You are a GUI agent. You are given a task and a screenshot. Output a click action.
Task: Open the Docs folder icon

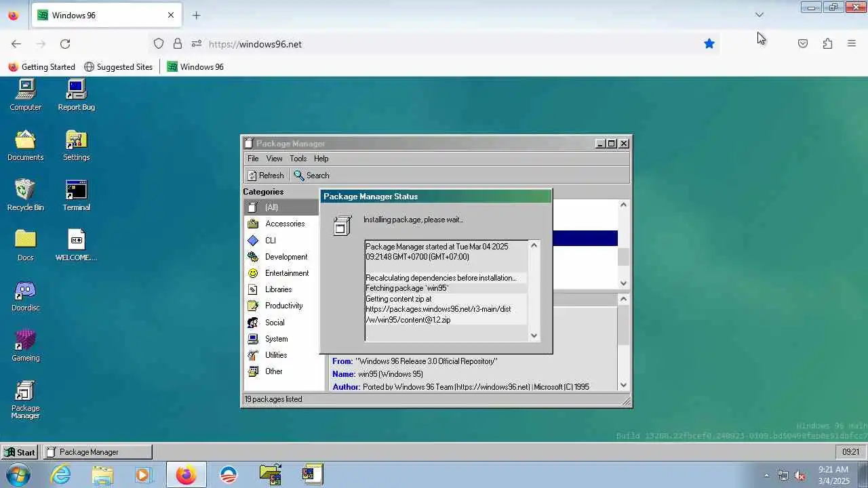(x=26, y=245)
